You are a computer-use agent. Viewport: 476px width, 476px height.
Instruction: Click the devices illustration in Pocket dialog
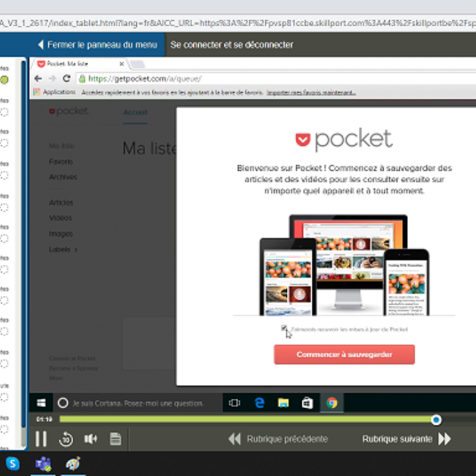click(x=345, y=265)
